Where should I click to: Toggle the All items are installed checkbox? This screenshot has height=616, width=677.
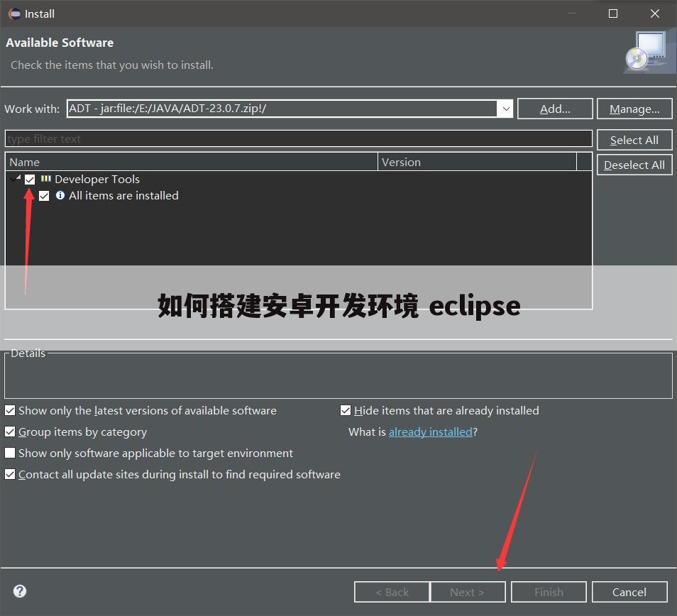(44, 196)
